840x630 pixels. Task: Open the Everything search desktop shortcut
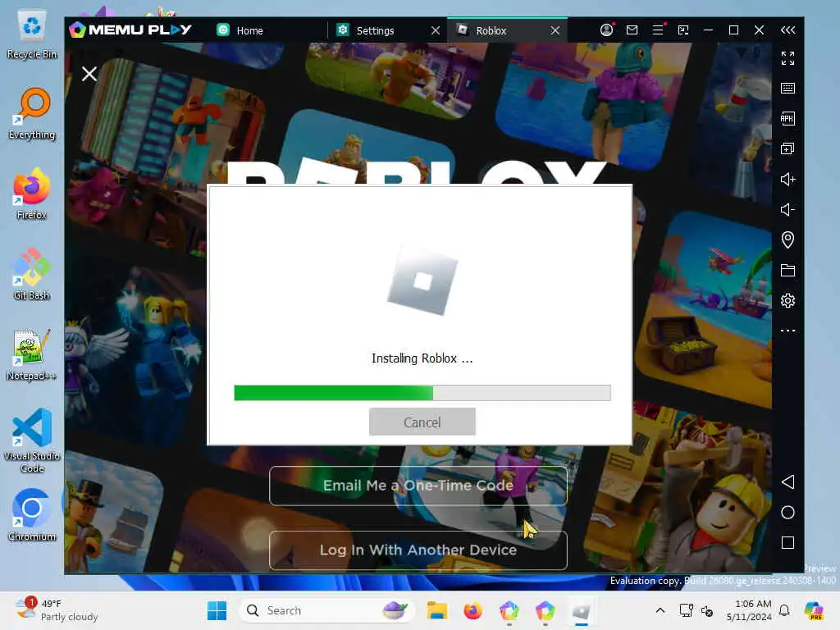point(32,114)
